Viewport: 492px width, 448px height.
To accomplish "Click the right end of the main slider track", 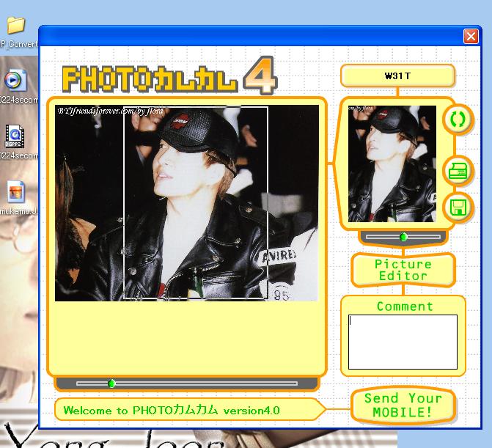I will [x=293, y=383].
